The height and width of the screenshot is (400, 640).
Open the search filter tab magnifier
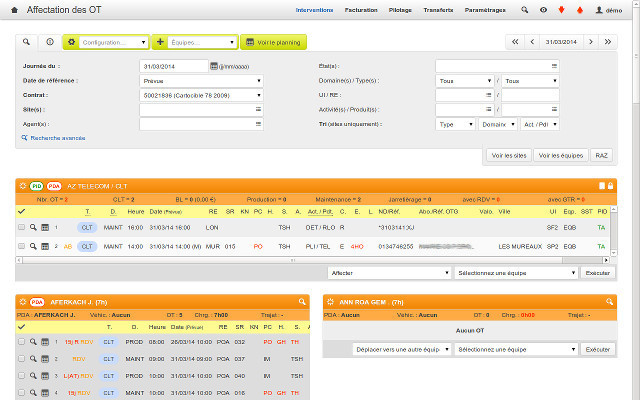pyautogui.click(x=26, y=42)
